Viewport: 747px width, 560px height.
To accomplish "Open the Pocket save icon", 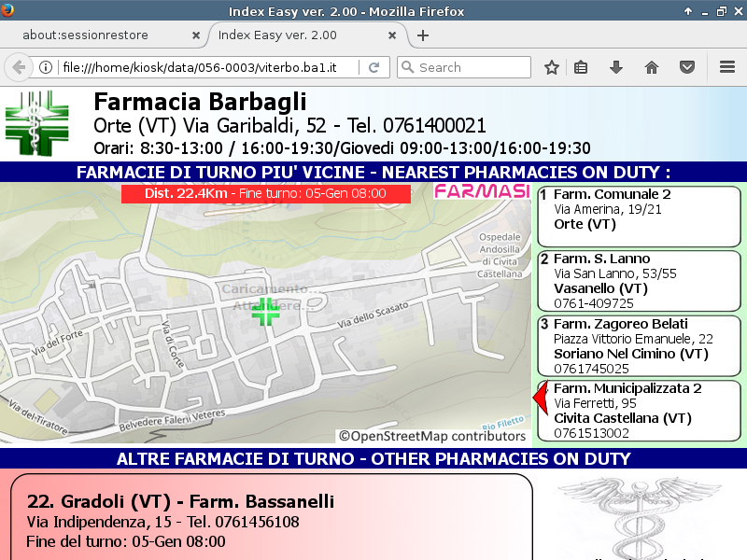I will pos(686,67).
